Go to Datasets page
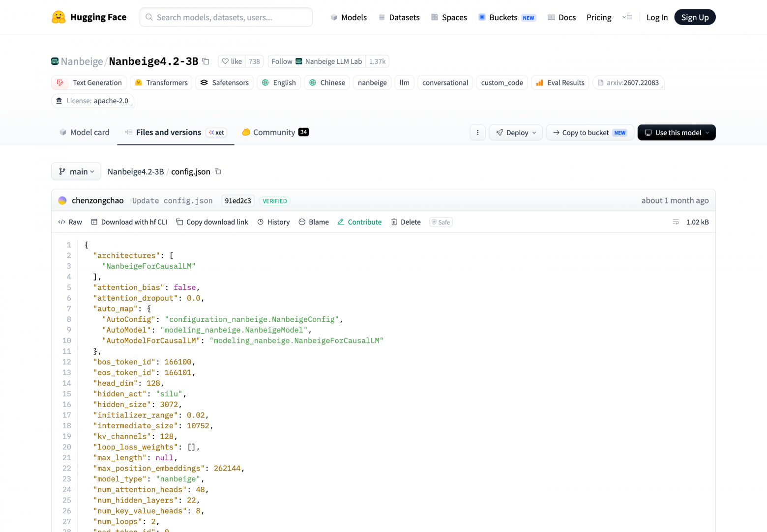 pos(399,17)
